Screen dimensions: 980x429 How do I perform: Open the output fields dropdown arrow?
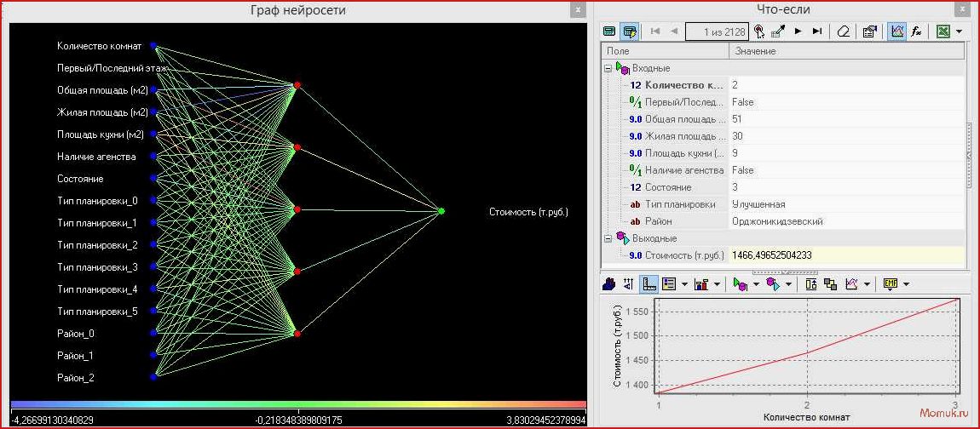click(x=789, y=285)
